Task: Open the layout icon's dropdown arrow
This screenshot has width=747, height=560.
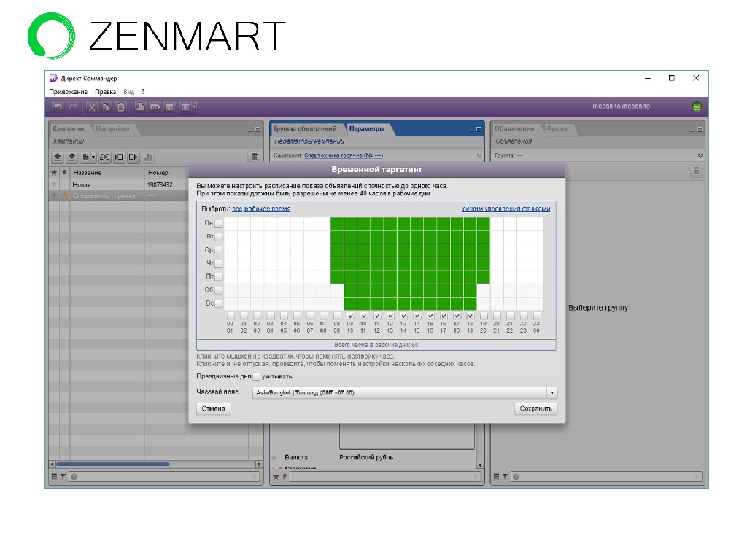Action: click(194, 107)
